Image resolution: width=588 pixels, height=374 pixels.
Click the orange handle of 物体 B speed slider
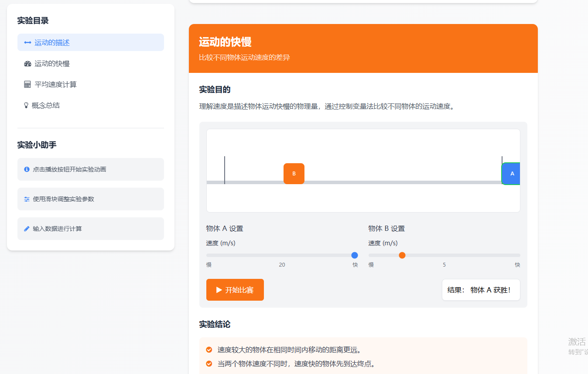pos(402,255)
